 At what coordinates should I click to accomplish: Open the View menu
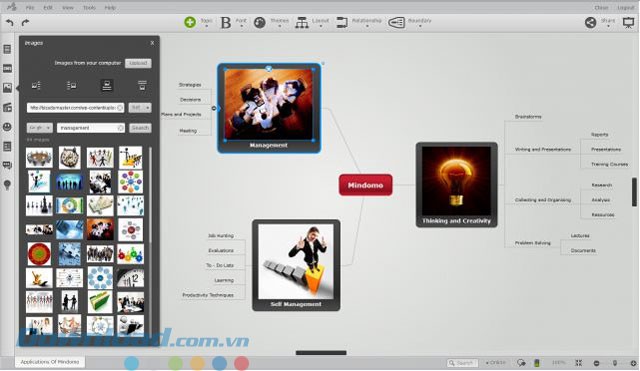point(68,8)
